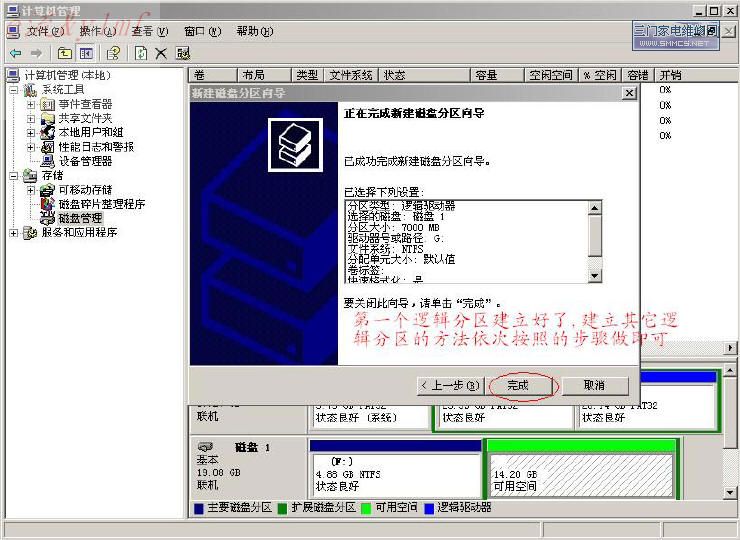740x540 pixels.
Task: Click the Up one level toolbar icon
Action: point(65,53)
